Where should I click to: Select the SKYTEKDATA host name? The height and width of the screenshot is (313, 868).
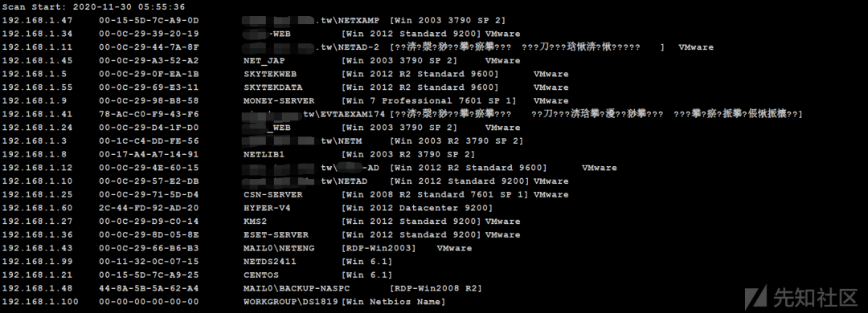click(x=273, y=87)
